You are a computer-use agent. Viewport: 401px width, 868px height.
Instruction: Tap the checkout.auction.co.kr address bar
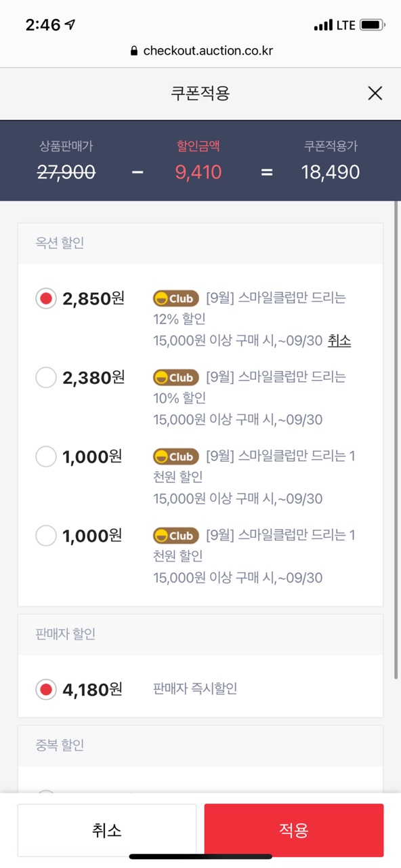[x=200, y=51]
